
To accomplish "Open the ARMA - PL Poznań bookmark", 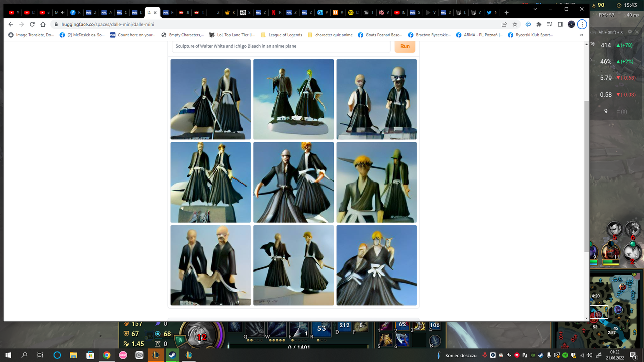I will [x=479, y=35].
